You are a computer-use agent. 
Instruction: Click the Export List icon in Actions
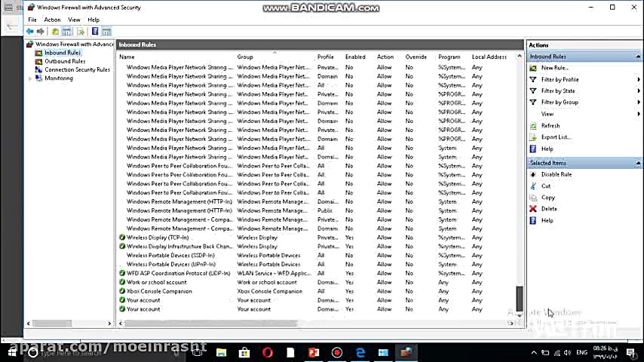pyautogui.click(x=533, y=137)
